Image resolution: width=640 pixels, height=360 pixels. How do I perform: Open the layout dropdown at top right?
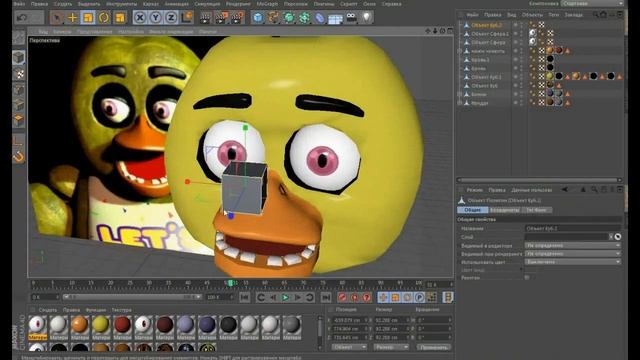(592, 3)
